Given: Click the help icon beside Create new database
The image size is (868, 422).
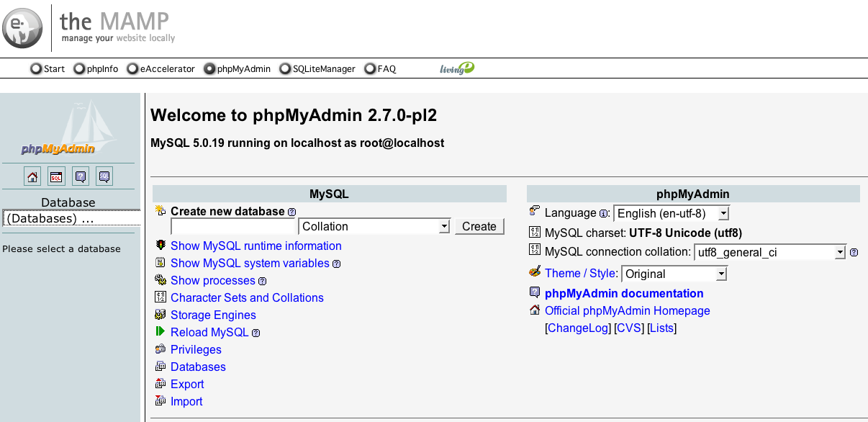Looking at the screenshot, I should click(291, 212).
